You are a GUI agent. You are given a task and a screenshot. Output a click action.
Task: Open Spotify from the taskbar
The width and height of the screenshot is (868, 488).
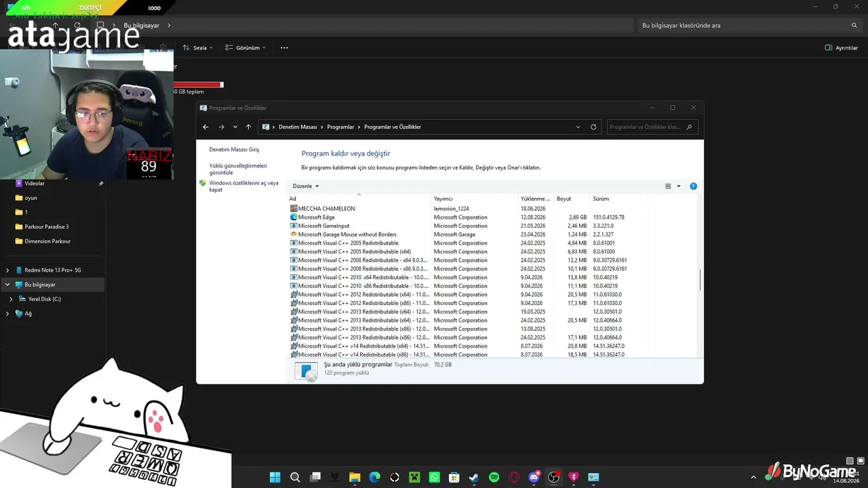494,477
